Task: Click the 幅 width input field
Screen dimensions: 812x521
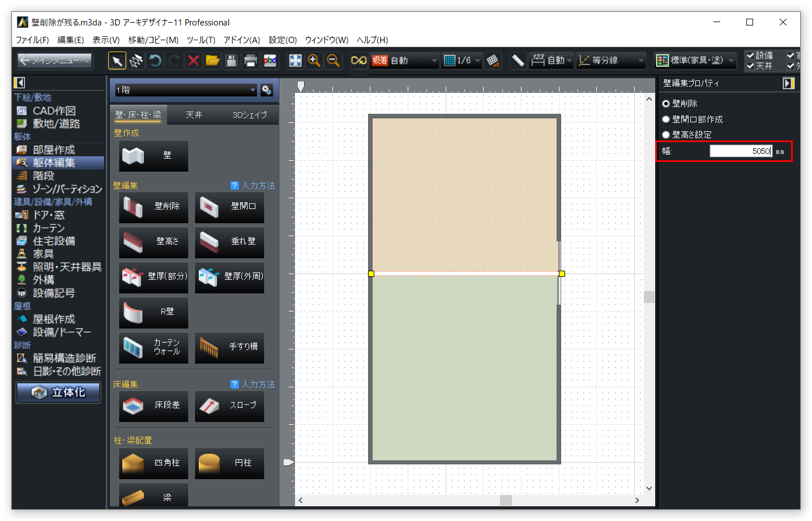Action: point(740,151)
